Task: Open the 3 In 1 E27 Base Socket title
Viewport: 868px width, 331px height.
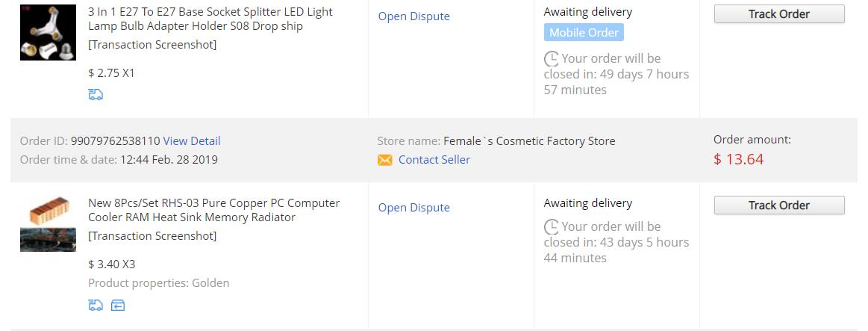Action: (210, 19)
